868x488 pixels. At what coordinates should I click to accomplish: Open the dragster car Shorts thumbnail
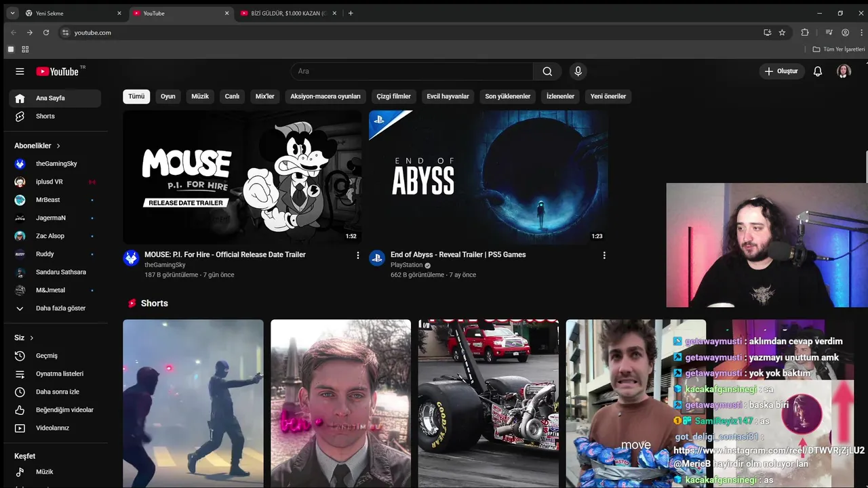pos(488,404)
